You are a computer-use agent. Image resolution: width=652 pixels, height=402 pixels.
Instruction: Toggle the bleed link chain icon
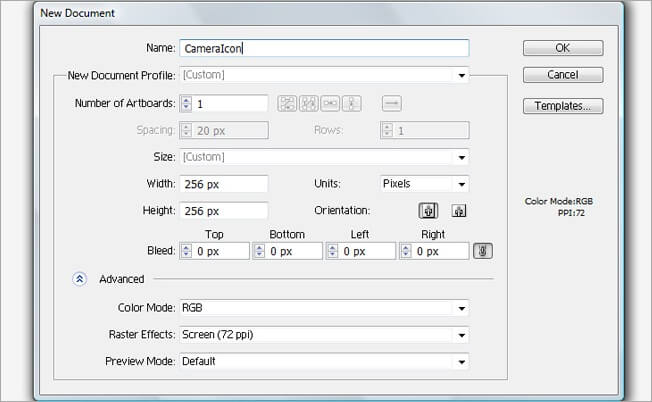click(483, 251)
